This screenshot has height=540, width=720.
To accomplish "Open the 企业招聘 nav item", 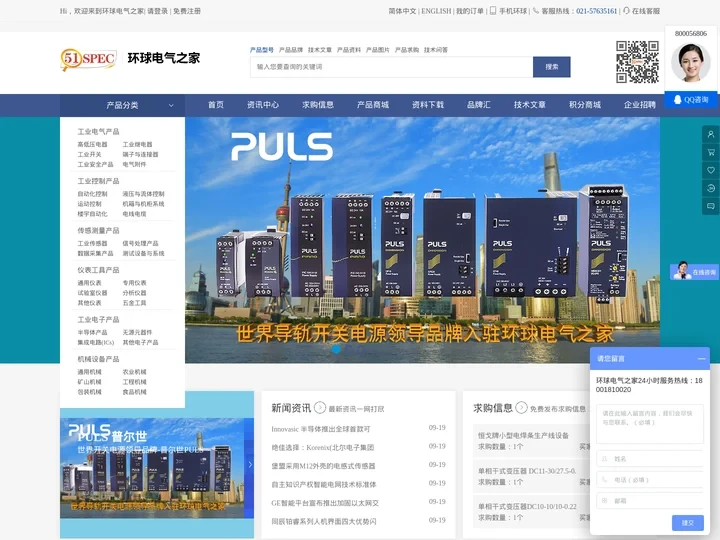I will [x=640, y=105].
